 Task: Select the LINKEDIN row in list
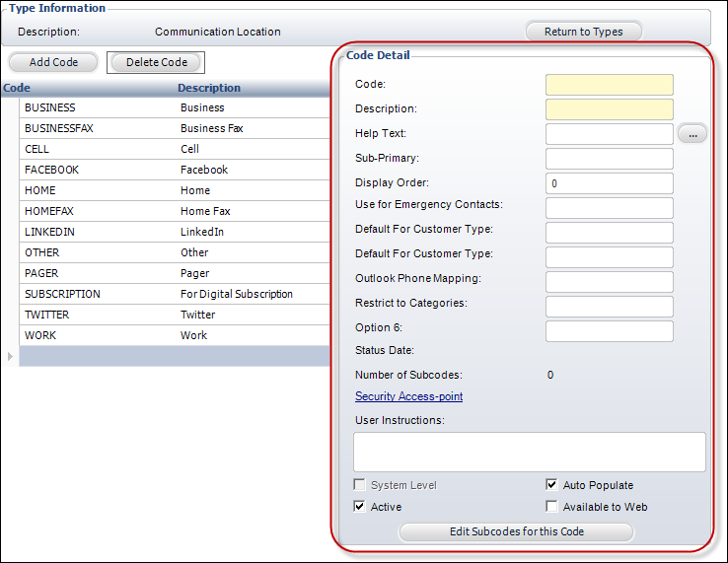(49, 232)
